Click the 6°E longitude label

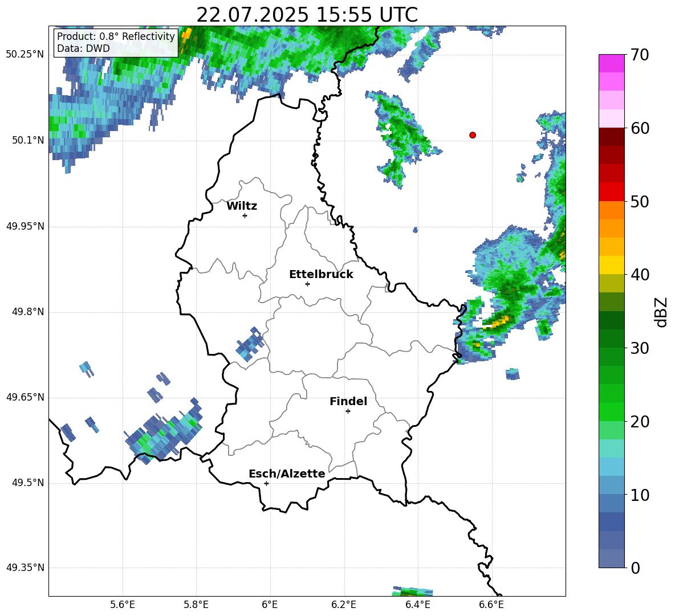pos(270,605)
